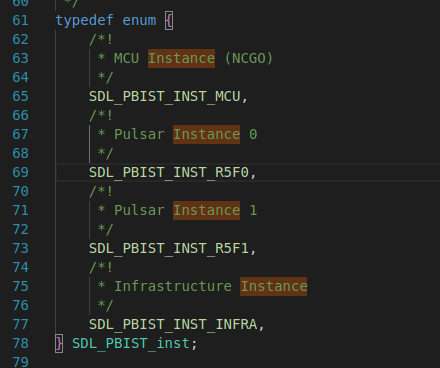The width and height of the screenshot is (440, 368).
Task: Click the SDL_PBIST_inst type name
Action: pyautogui.click(x=131, y=344)
